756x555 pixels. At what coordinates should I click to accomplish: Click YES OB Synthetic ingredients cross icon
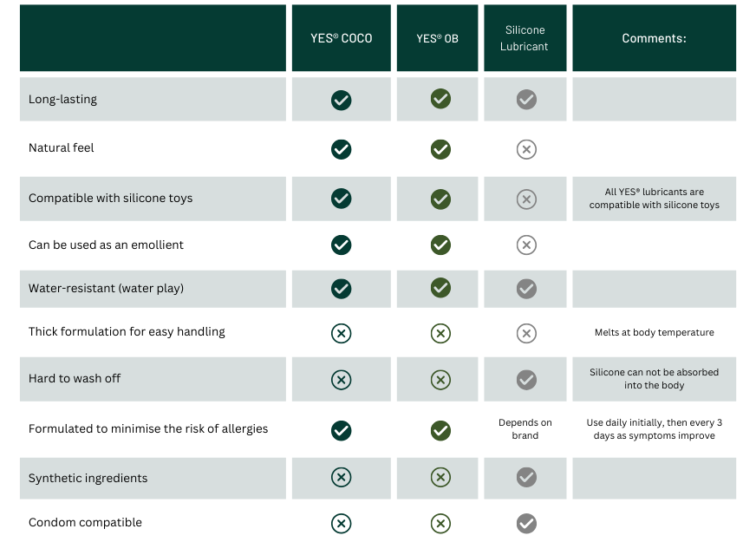click(x=440, y=477)
